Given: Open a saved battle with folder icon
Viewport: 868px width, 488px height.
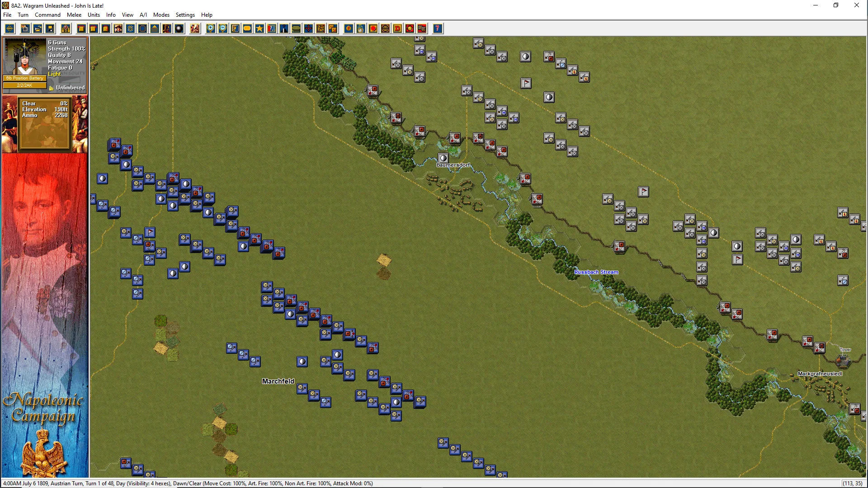Looking at the screenshot, I should pos(38,28).
